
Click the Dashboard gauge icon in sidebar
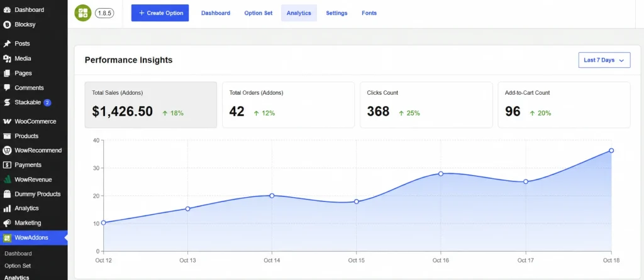pyautogui.click(x=7, y=10)
